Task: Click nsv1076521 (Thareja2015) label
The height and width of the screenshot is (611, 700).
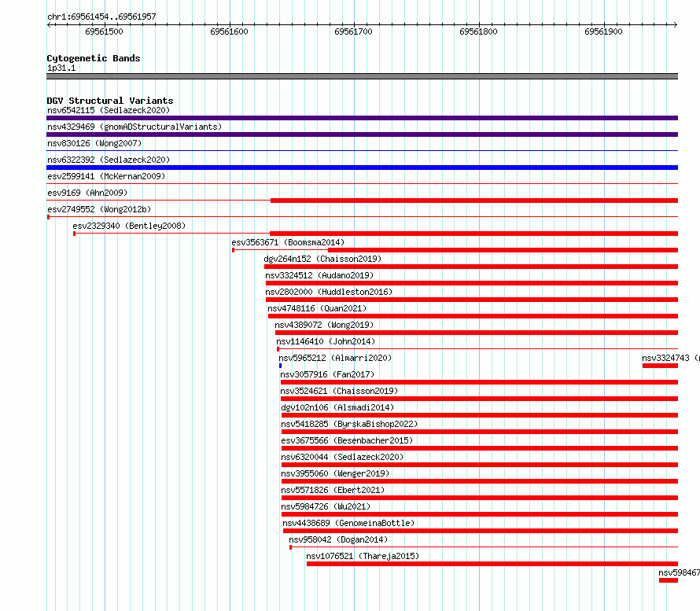Action: click(x=363, y=556)
